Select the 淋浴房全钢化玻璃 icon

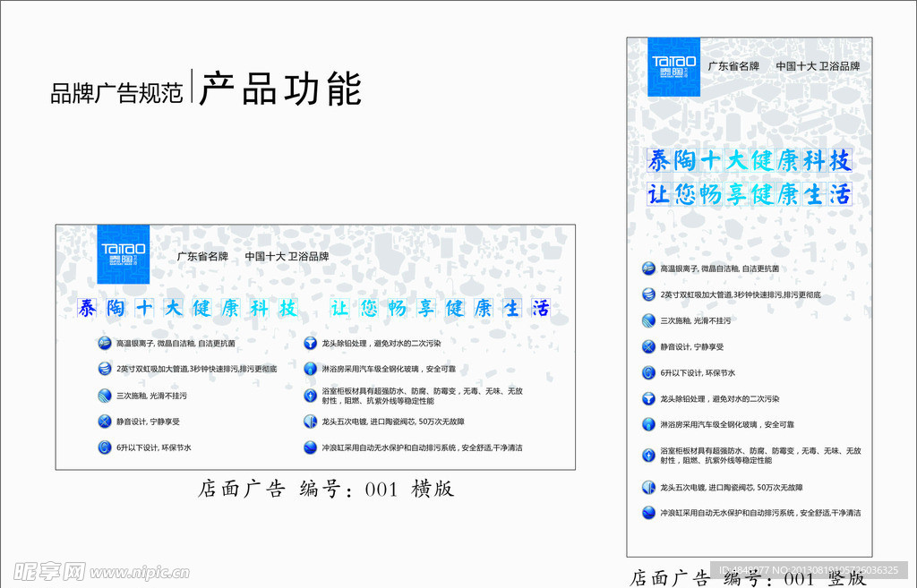309,367
